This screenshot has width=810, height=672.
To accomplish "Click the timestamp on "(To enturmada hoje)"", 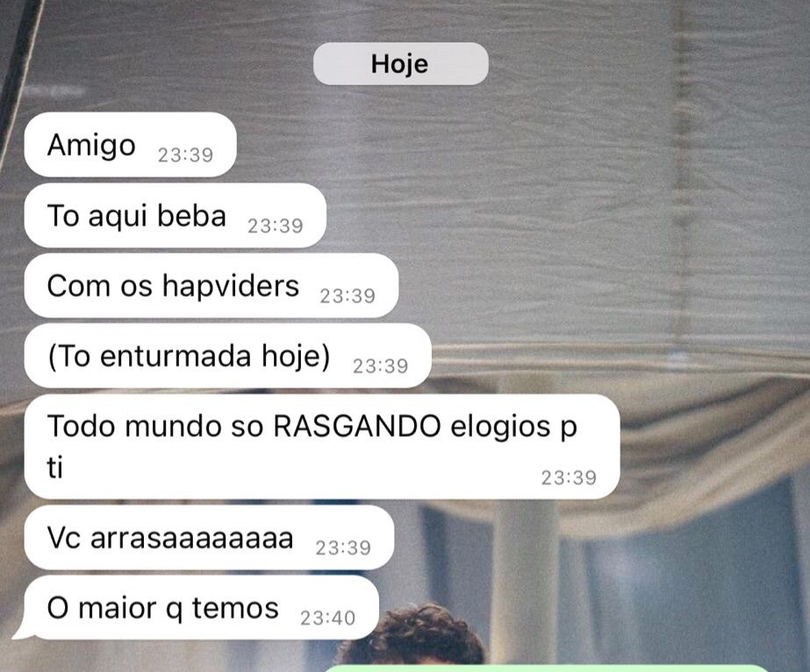I will pos(381,366).
